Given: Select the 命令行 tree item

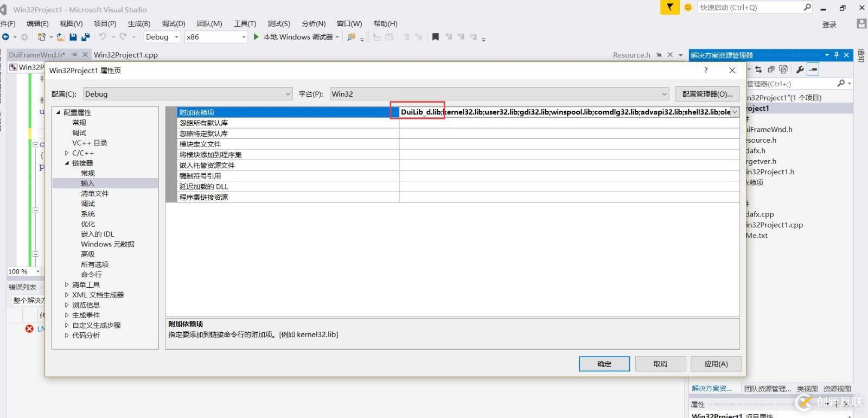Looking at the screenshot, I should point(91,275).
